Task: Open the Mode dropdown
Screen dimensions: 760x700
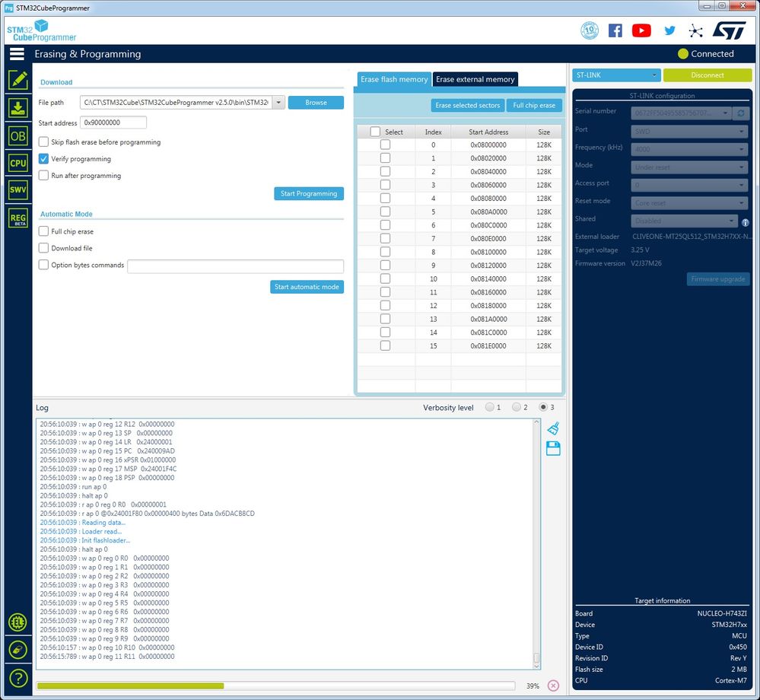Action: (x=689, y=167)
